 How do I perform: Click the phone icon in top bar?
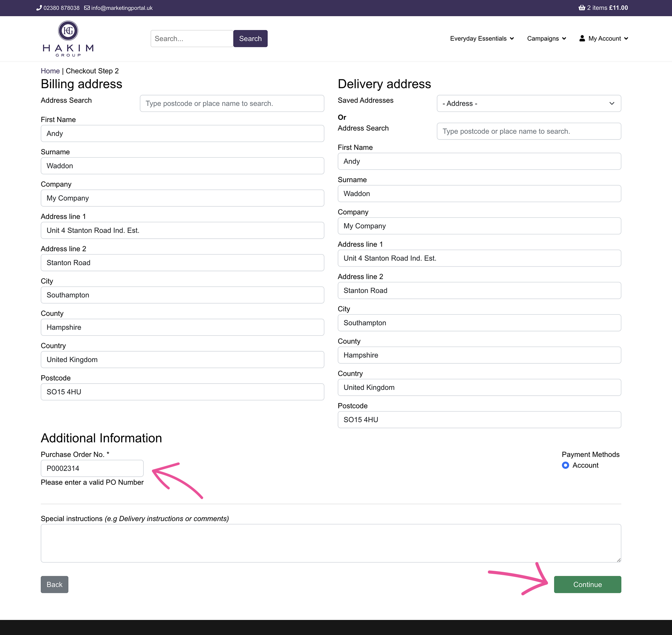coord(39,8)
